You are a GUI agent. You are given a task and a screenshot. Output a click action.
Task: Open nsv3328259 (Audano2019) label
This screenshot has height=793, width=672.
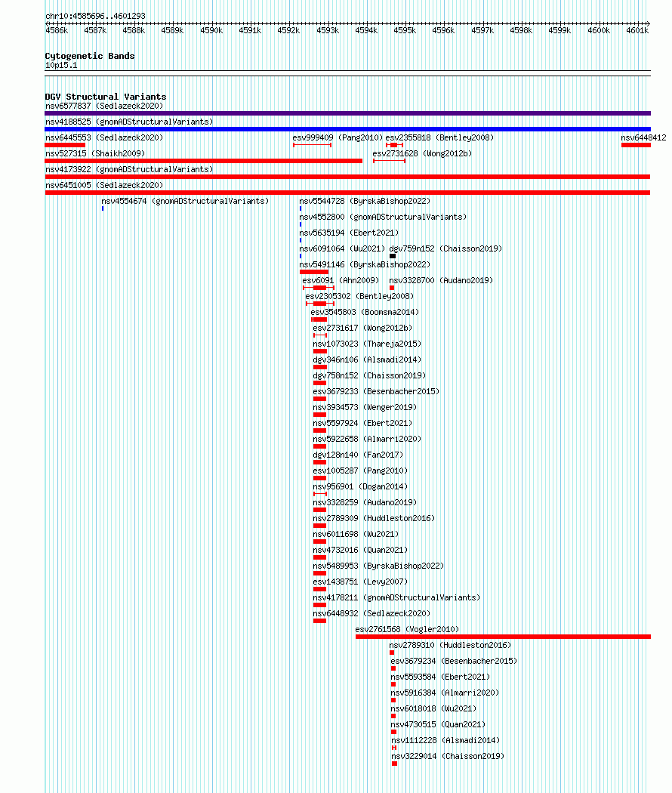coord(365,503)
